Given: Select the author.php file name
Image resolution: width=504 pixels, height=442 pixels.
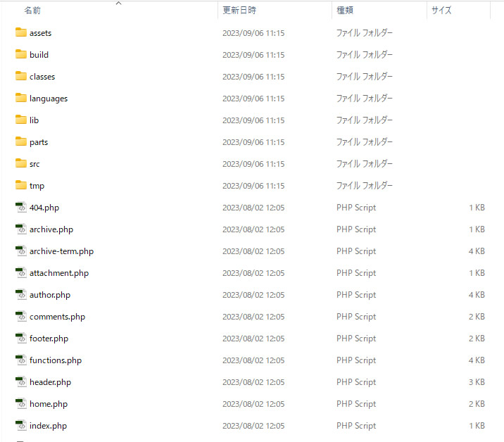Looking at the screenshot, I should tap(50, 295).
